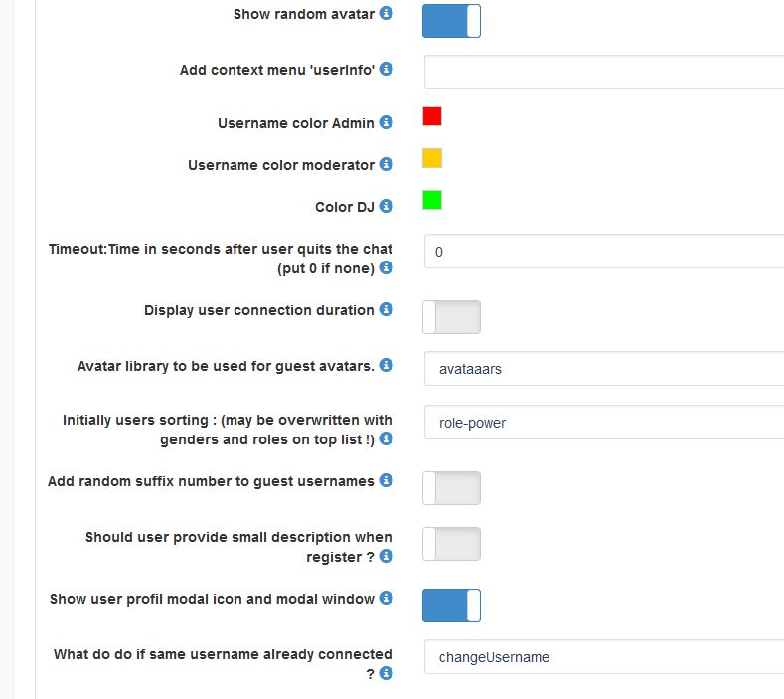The image size is (784, 699).
Task: Enable small description on register toggle
Action: pyautogui.click(x=451, y=544)
